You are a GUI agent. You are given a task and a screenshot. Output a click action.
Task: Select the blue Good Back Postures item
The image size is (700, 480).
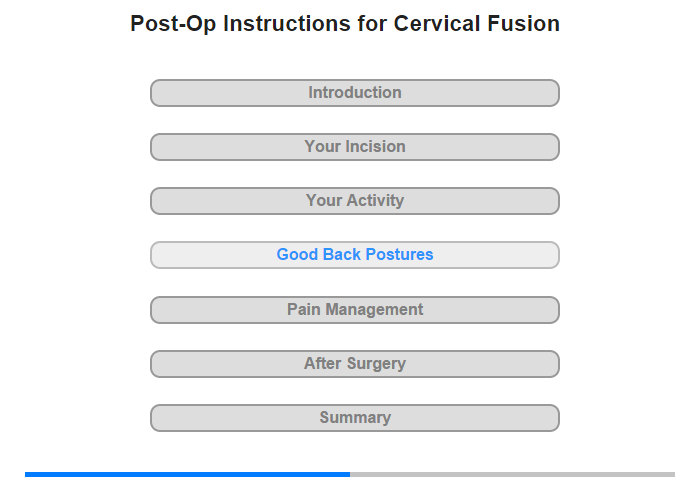click(x=355, y=255)
